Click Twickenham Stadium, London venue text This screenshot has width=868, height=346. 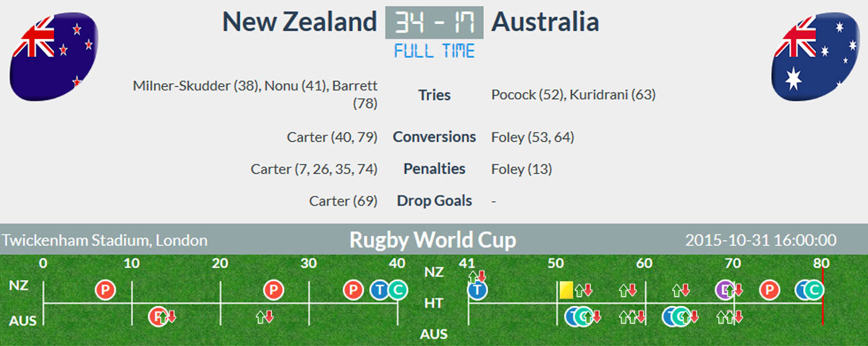pyautogui.click(x=105, y=240)
